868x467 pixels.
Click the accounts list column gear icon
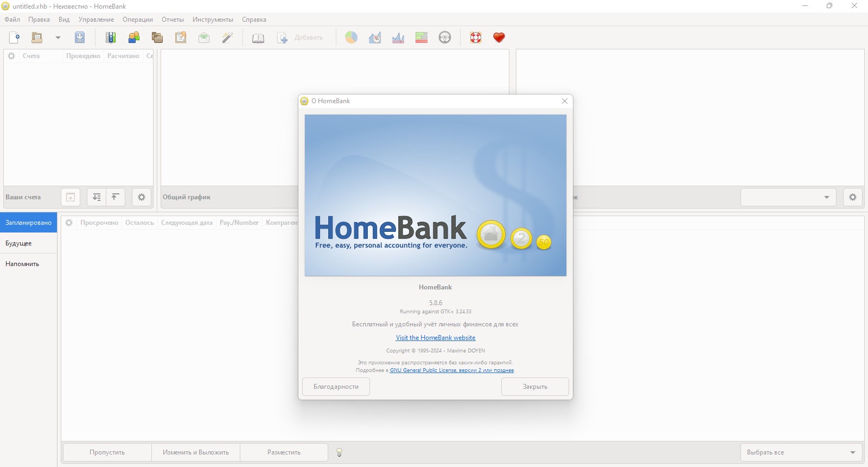(11, 56)
